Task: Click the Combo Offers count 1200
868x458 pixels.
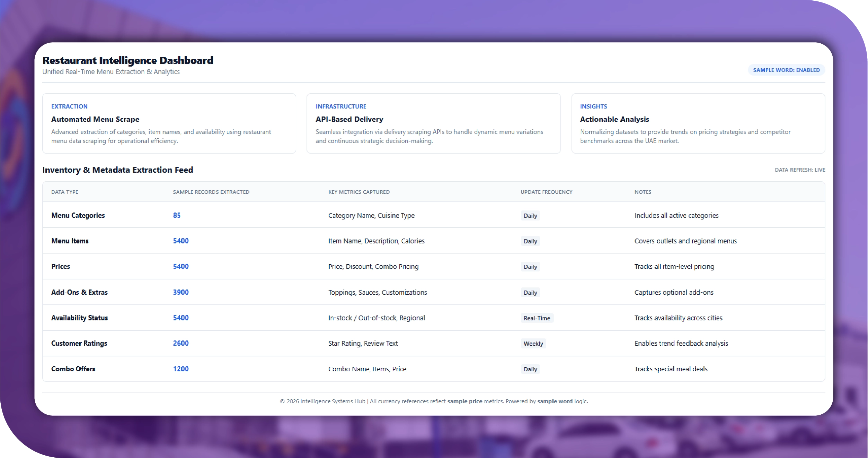Action: pos(181,369)
